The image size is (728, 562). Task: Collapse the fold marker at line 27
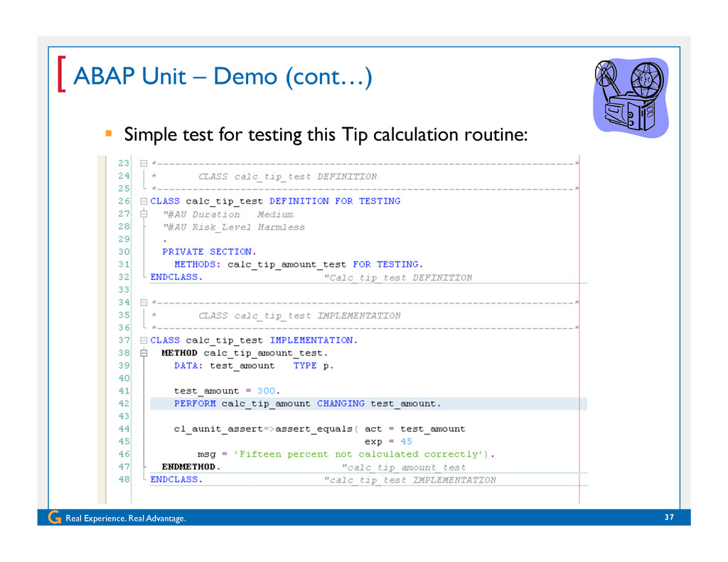(x=144, y=214)
